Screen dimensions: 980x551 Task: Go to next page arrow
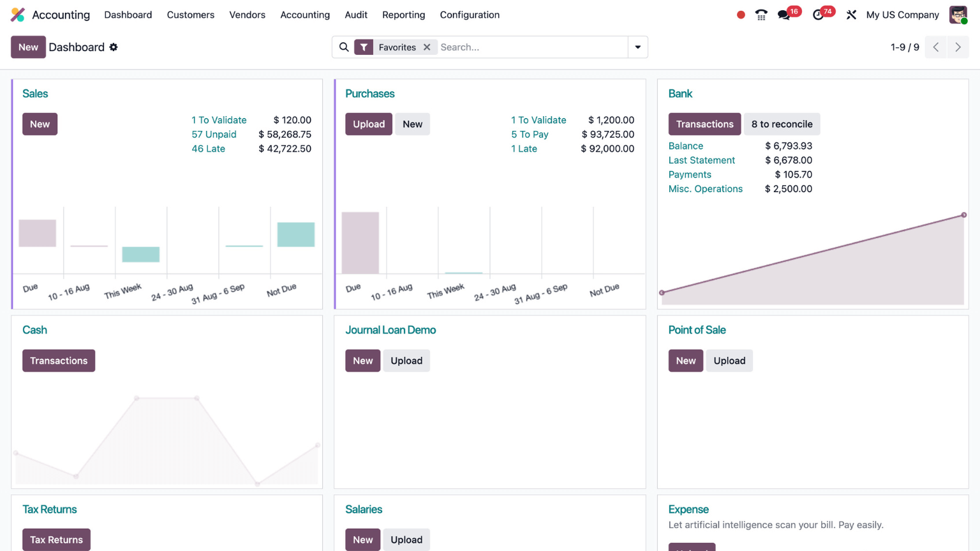tap(958, 47)
